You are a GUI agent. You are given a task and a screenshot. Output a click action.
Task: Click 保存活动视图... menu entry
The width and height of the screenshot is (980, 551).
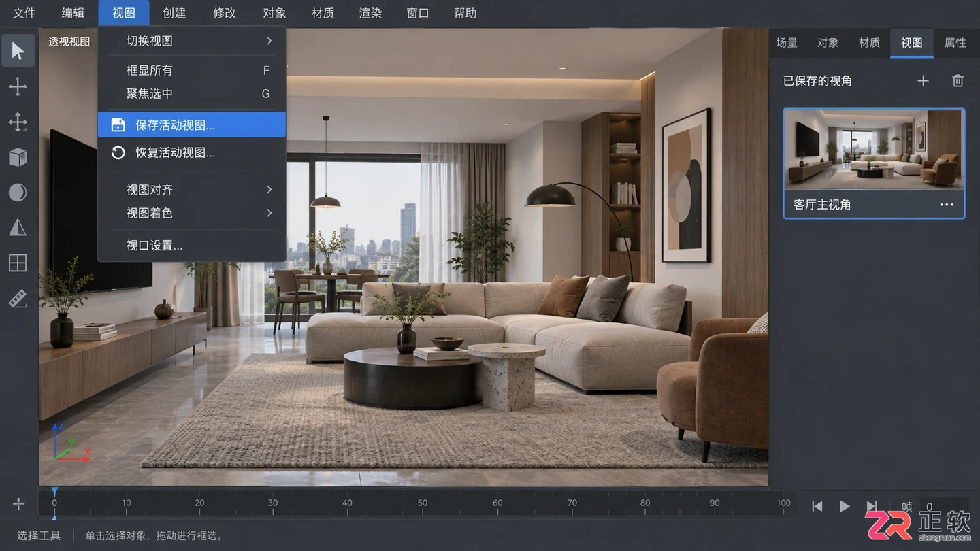[192, 124]
